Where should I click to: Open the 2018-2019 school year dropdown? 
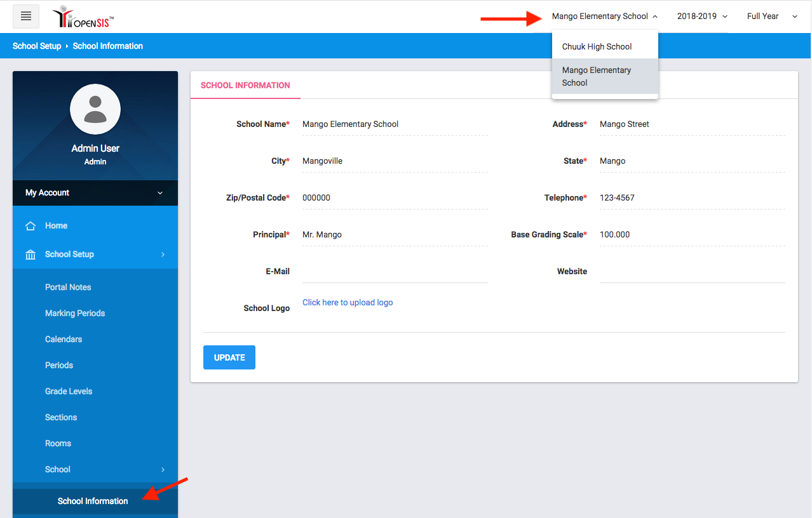coord(701,17)
